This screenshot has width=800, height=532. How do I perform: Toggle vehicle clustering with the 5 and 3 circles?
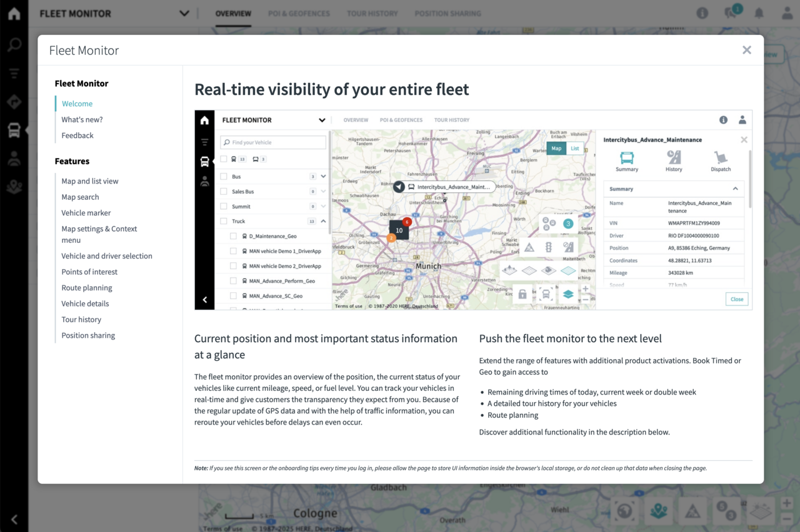(x=726, y=511)
